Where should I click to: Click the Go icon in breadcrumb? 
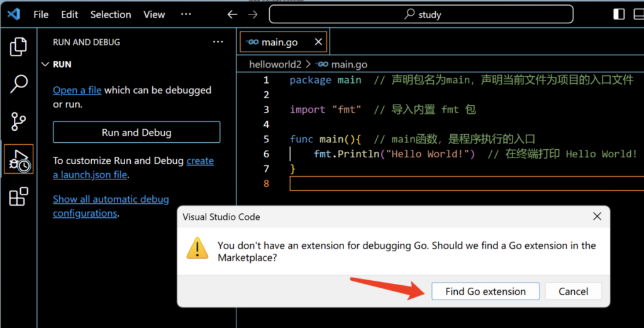(321, 65)
